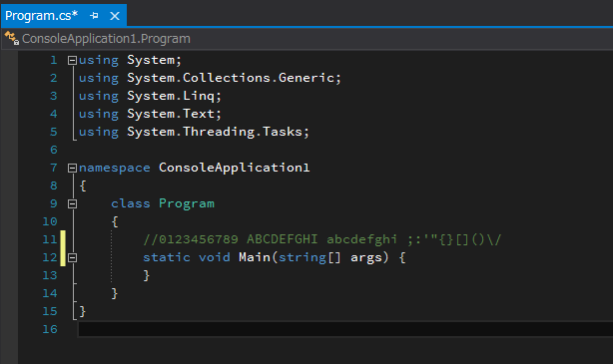Viewport: 613px width, 364px height.
Task: Click the comment on line 11
Action: click(x=321, y=239)
